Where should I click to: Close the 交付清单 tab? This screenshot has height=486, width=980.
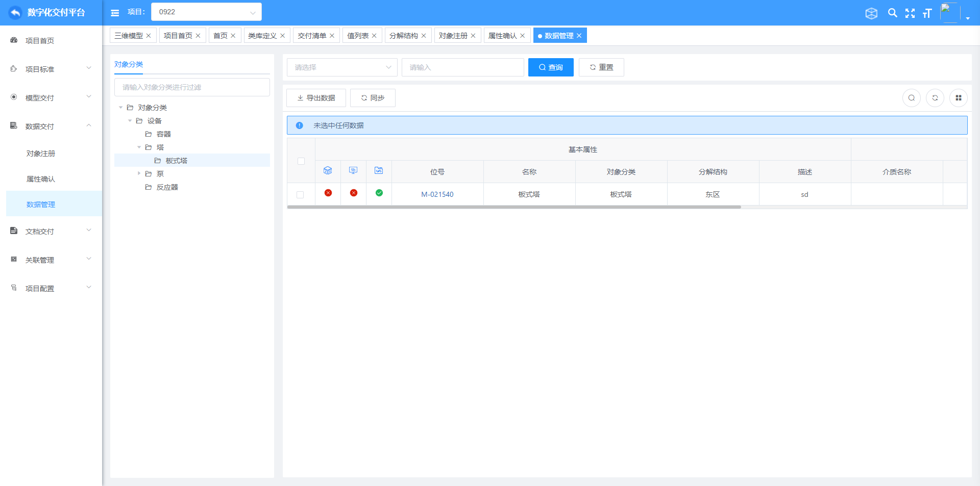tap(332, 36)
